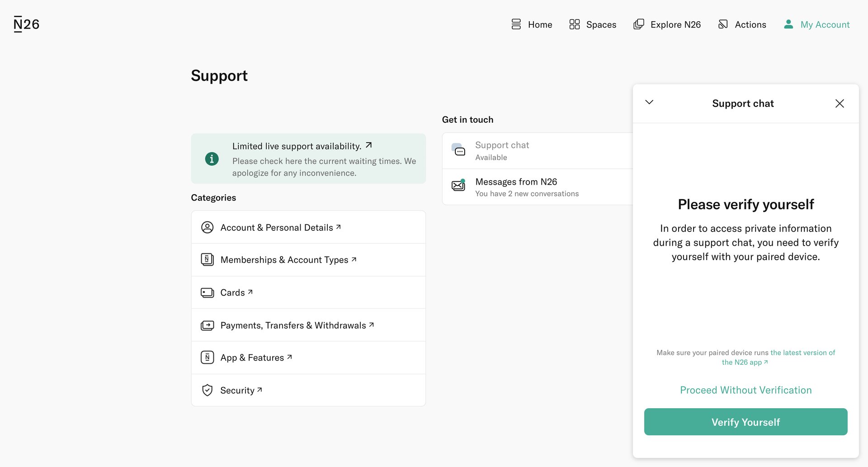The image size is (868, 467).
Task: Click the Messages from N26 envelope icon
Action: point(458,186)
